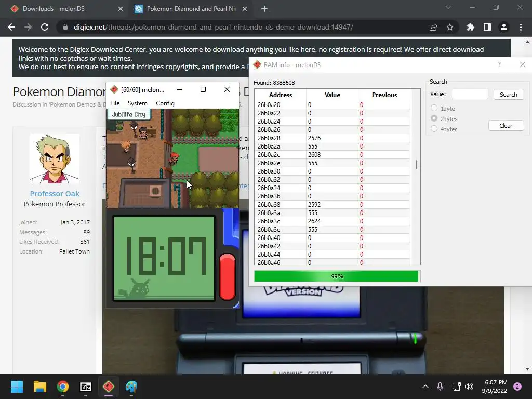
Task: Open Paint from the taskbar
Action: click(x=131, y=387)
